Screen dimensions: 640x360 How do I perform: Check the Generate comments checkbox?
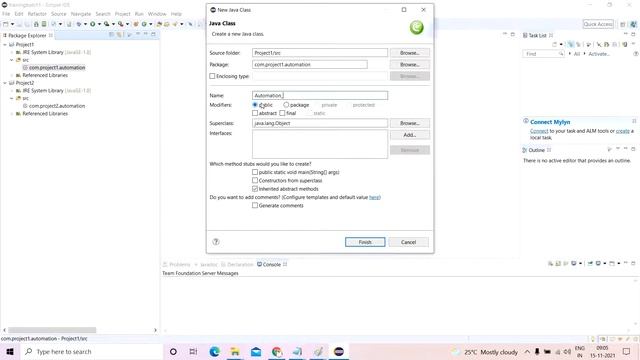pos(255,206)
